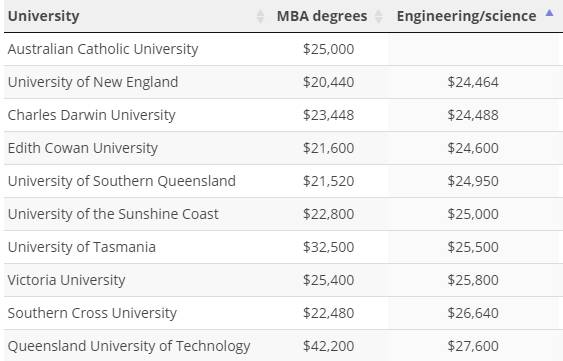Select University of Southern Queensland row

tap(284, 181)
